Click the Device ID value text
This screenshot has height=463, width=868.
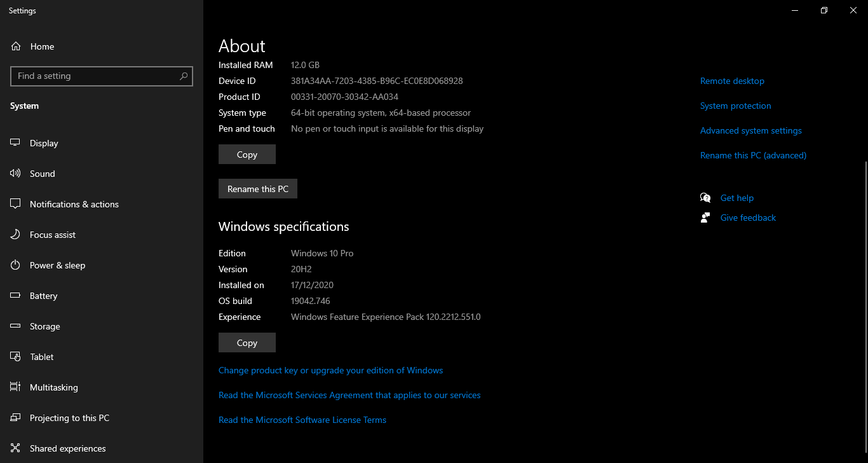(x=377, y=81)
